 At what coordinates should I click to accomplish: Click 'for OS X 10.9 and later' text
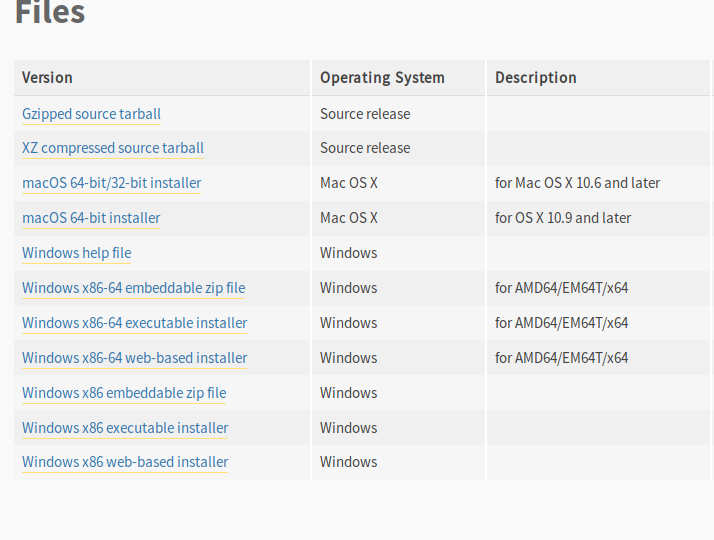(563, 218)
